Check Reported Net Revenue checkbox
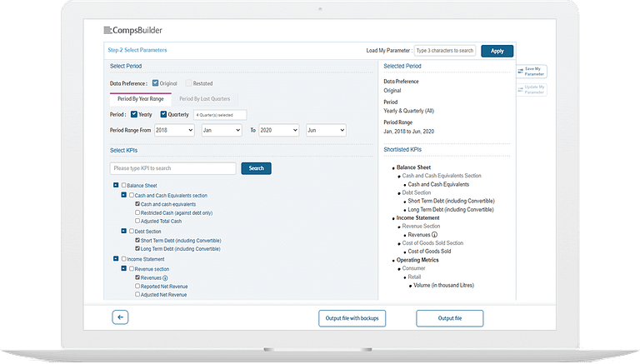This screenshot has height=364, width=640. 137,286
